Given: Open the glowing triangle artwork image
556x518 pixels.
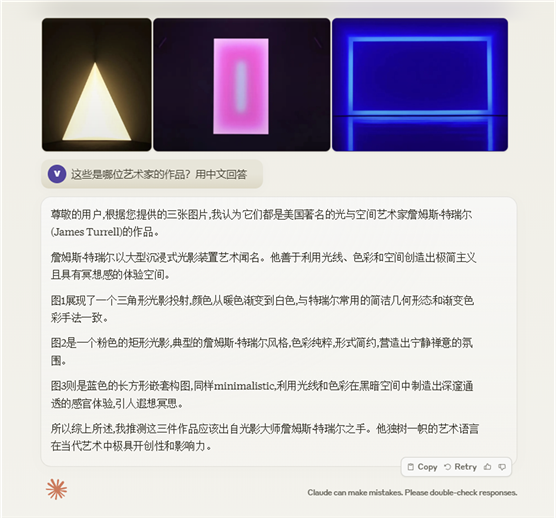Looking at the screenshot, I should click(96, 85).
